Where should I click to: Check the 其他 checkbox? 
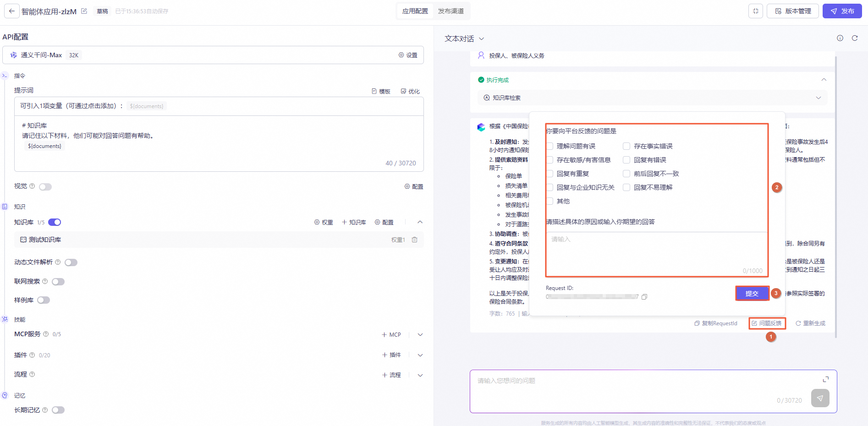(x=550, y=201)
